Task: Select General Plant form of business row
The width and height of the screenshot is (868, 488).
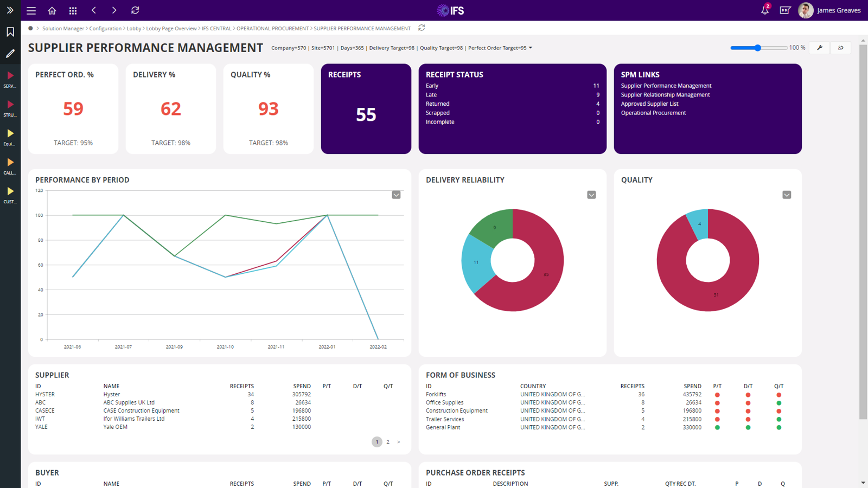Action: click(x=610, y=427)
